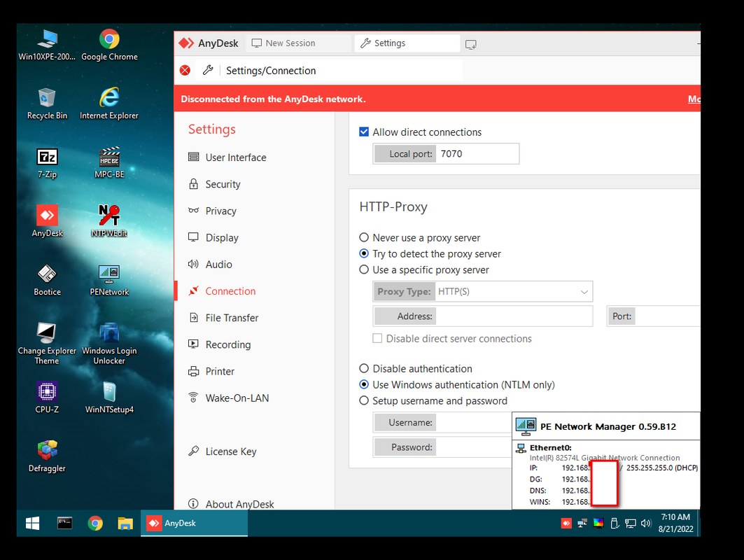Select Use Windows authentication (NTLM only)
Viewport: 744px width, 560px height.
(364, 384)
